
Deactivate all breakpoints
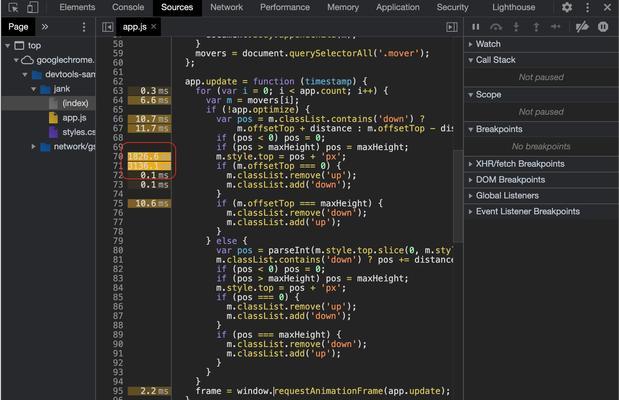tap(582, 27)
